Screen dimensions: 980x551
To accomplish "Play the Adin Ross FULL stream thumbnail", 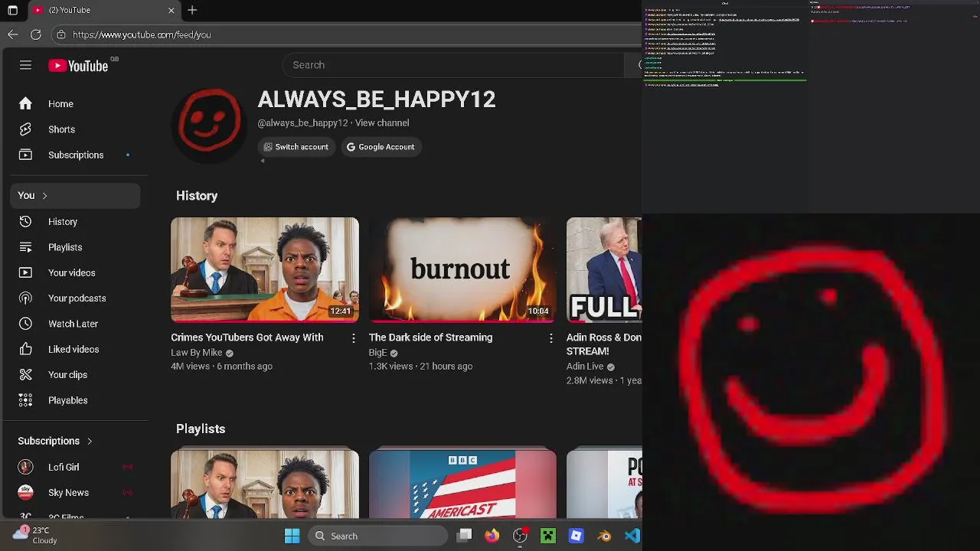I will (604, 270).
